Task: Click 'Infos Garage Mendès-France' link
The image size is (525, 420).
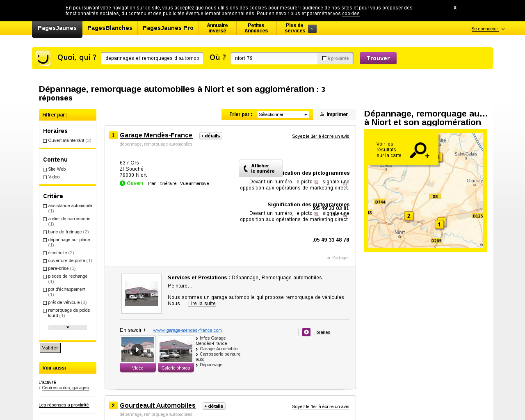Action: [211, 341]
